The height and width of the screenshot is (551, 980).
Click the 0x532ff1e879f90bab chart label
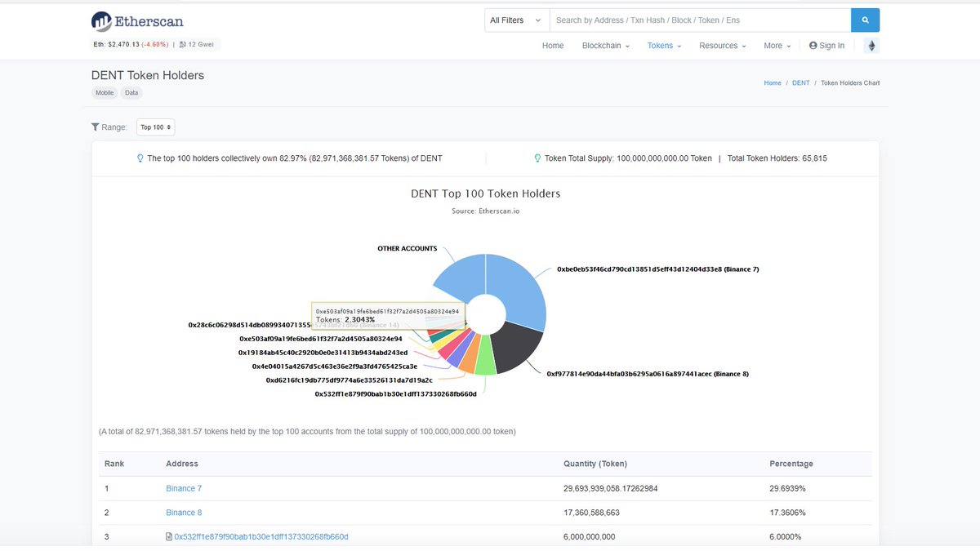click(x=395, y=394)
